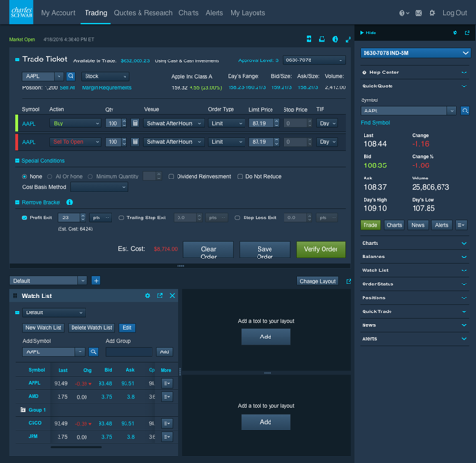Pop out the Watch List panel

160,296
